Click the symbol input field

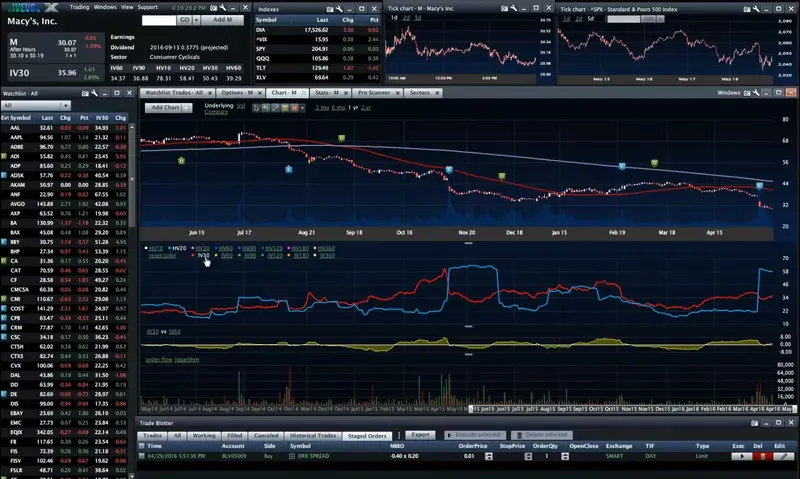(159, 20)
